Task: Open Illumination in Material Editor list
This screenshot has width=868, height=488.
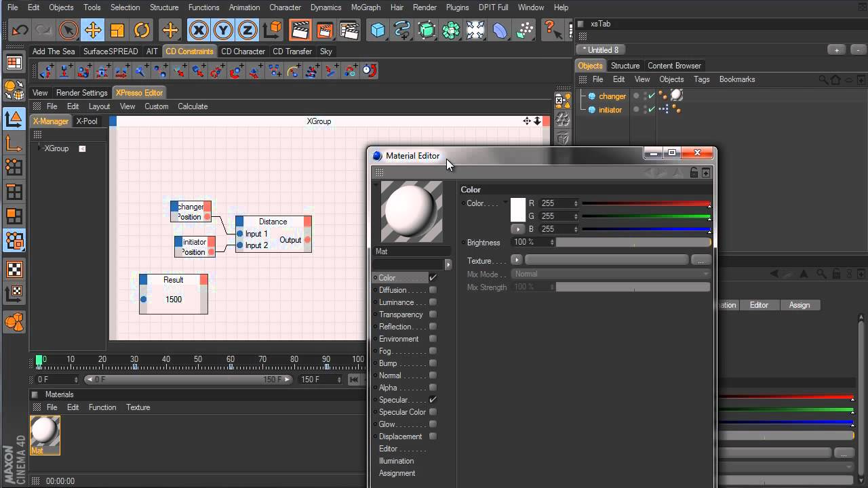Action: click(x=396, y=461)
